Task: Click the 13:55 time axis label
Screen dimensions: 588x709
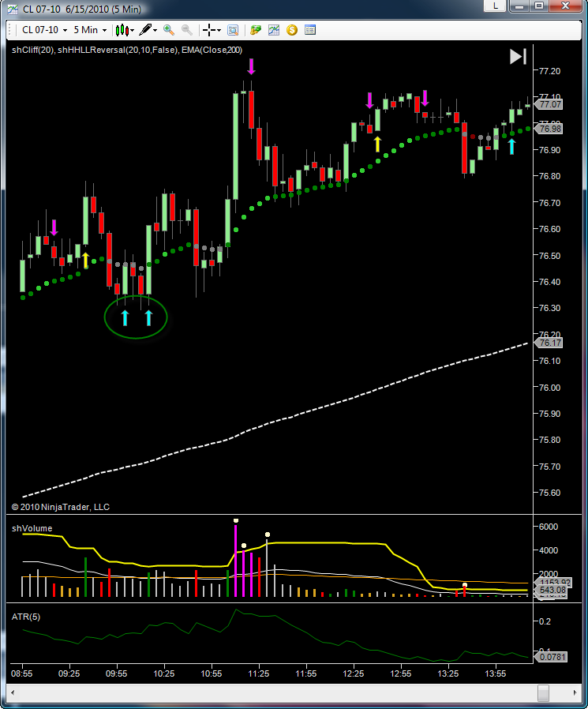Action: (x=496, y=673)
